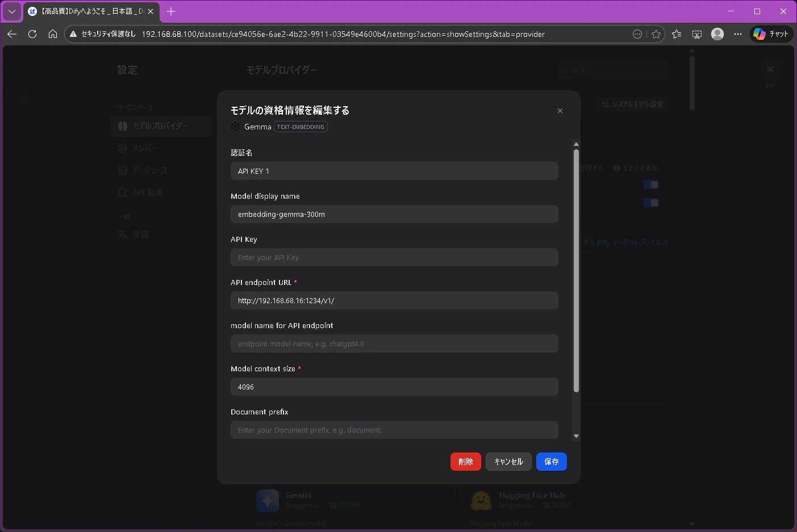Toggle the lower model switch
Viewport: 797px width, 532px height.
tap(651, 203)
